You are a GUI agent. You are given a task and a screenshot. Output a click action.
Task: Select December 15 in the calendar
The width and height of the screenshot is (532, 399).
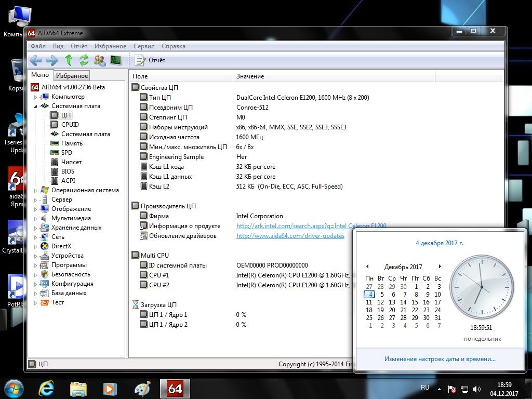(415, 302)
